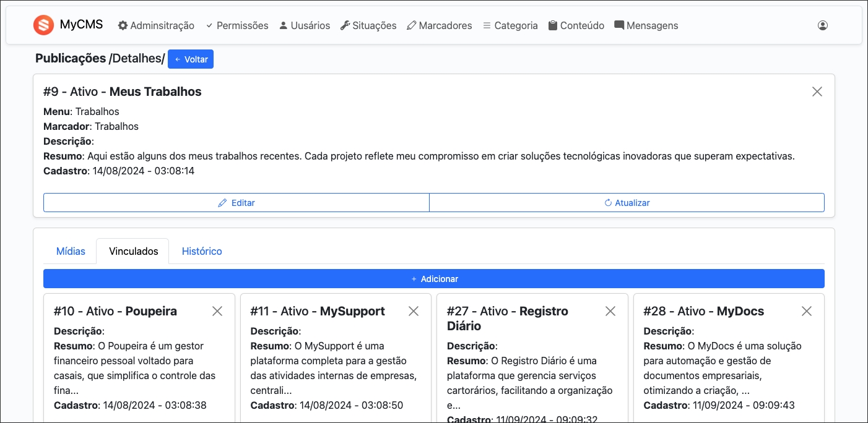
Task: Switch to the Mídias tab
Action: pyautogui.click(x=71, y=251)
